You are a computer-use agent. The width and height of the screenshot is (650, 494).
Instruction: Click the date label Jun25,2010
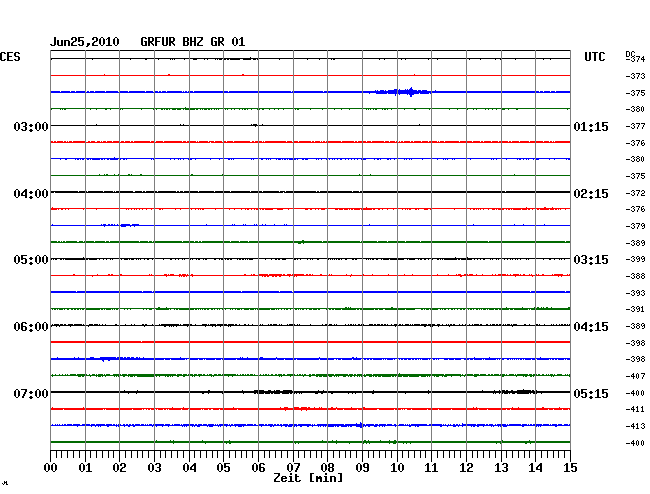(85, 42)
